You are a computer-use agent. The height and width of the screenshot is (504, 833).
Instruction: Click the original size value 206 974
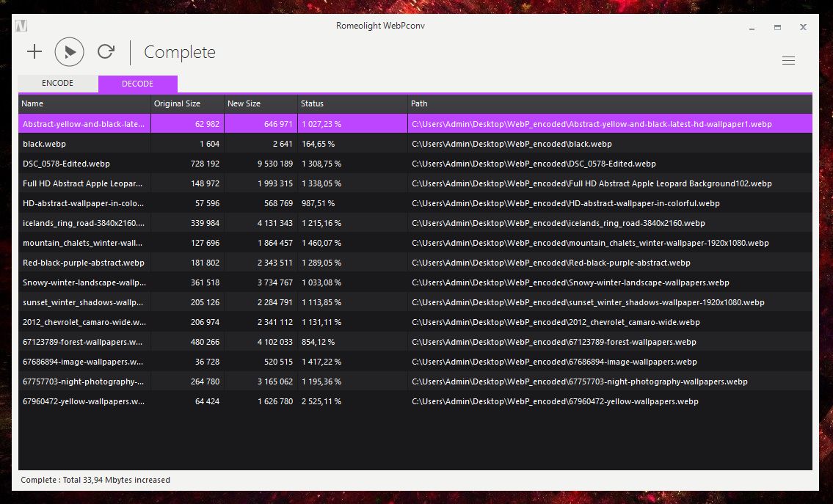click(x=205, y=322)
